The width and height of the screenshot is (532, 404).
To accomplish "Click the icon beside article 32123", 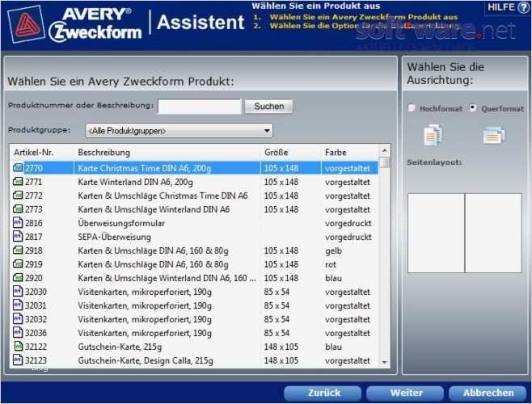I will coord(18,360).
